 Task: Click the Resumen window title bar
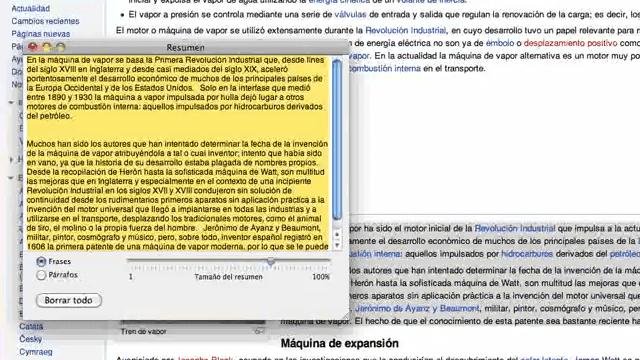(186, 47)
